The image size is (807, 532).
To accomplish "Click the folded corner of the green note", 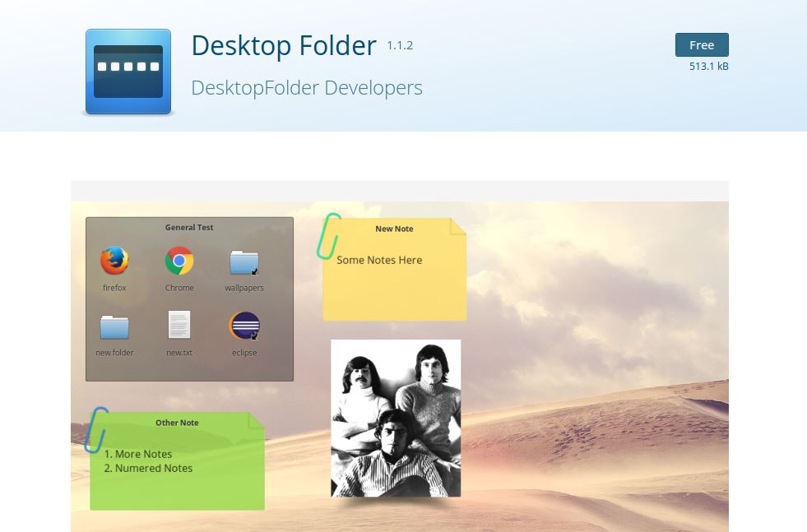I will [x=257, y=420].
